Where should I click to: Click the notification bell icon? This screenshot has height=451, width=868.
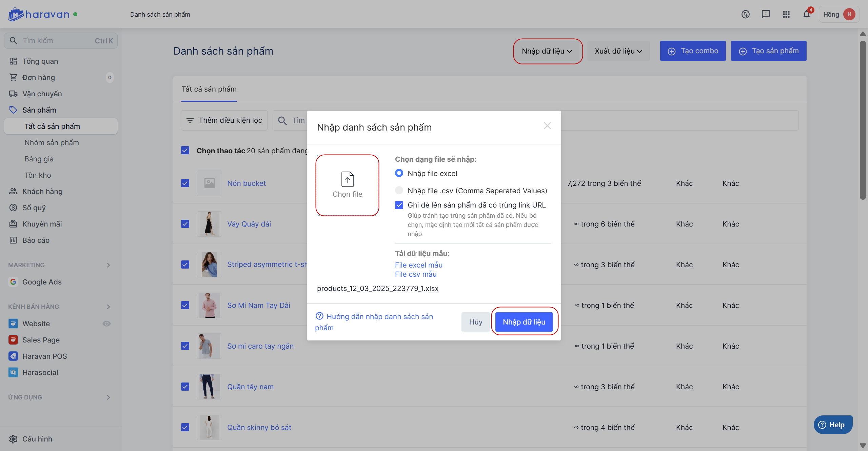point(806,14)
